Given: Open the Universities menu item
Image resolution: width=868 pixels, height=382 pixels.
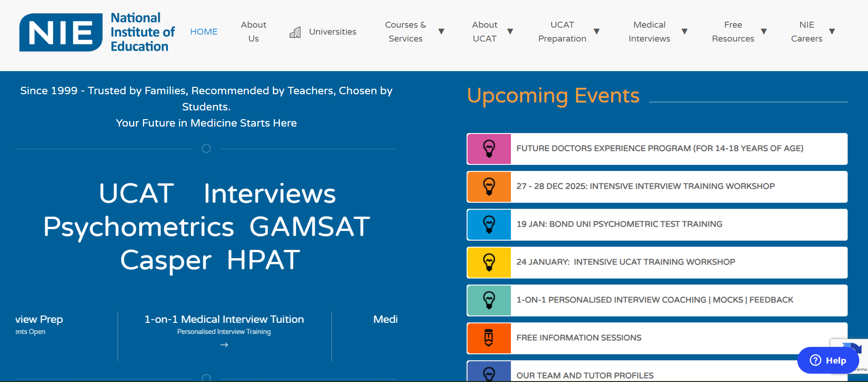Looking at the screenshot, I should 333,31.
